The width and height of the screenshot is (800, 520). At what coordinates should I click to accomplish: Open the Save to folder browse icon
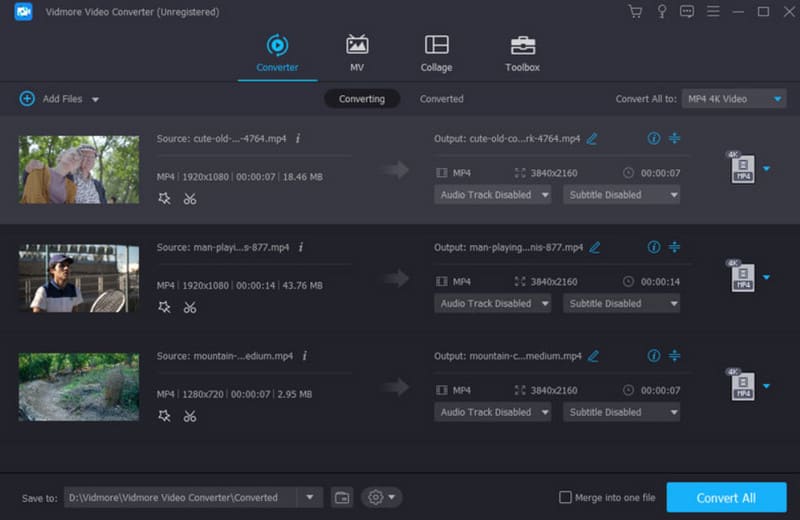342,497
